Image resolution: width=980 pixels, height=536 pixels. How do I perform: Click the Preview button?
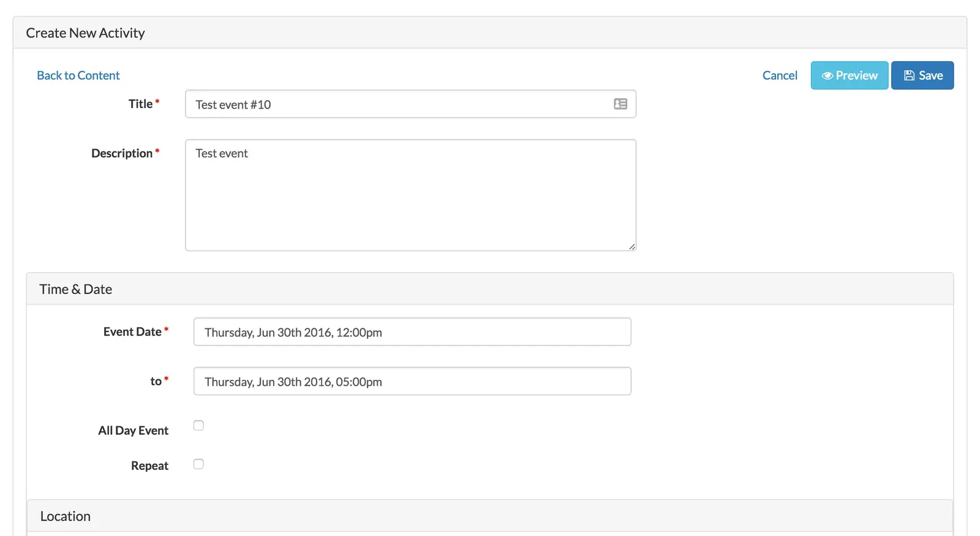(x=850, y=75)
